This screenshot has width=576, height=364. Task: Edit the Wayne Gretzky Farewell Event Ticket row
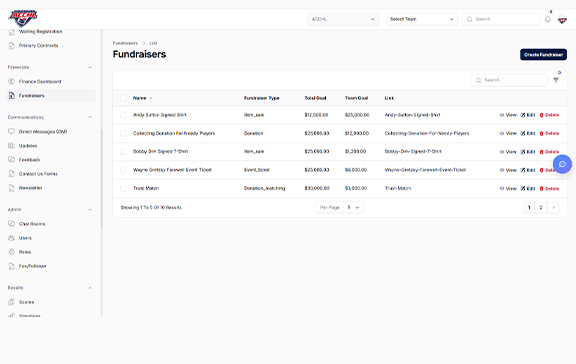[528, 170]
